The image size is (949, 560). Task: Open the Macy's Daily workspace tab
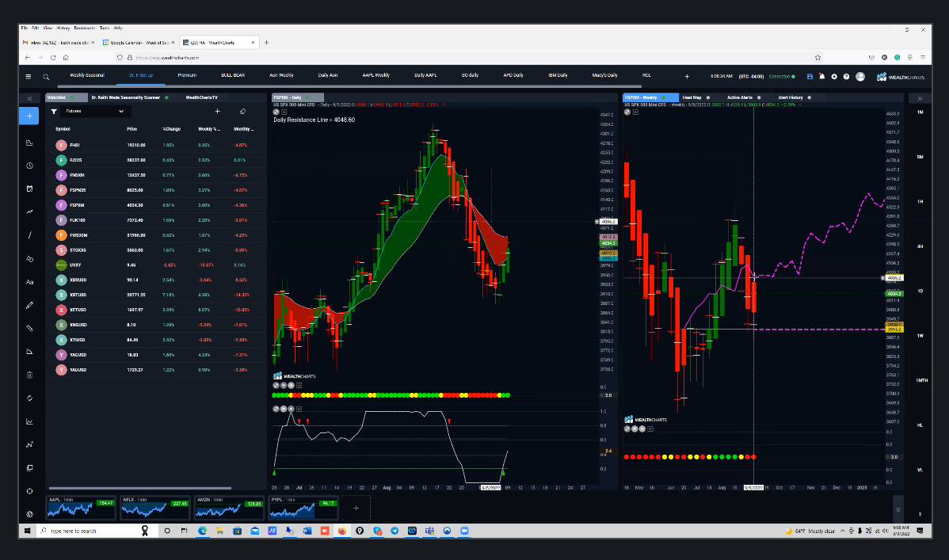coord(604,75)
